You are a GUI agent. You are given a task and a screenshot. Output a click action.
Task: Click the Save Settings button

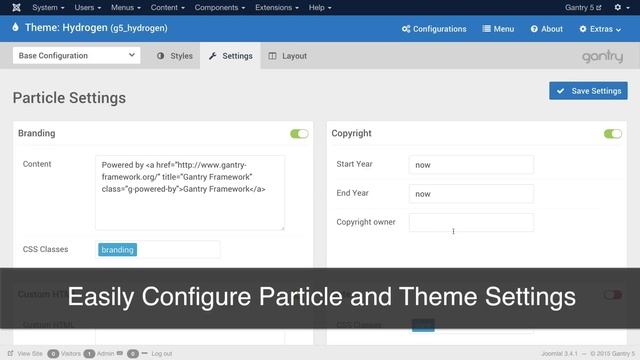[x=588, y=91]
